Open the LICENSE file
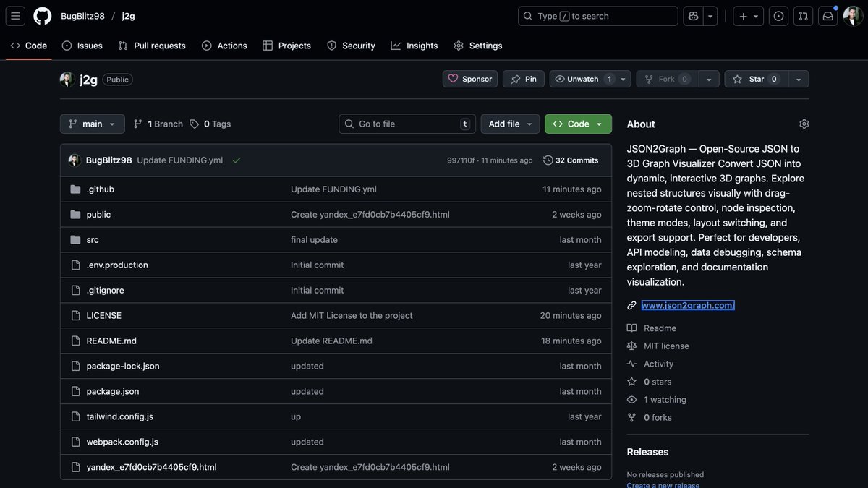The height and width of the screenshot is (488, 868). [104, 316]
